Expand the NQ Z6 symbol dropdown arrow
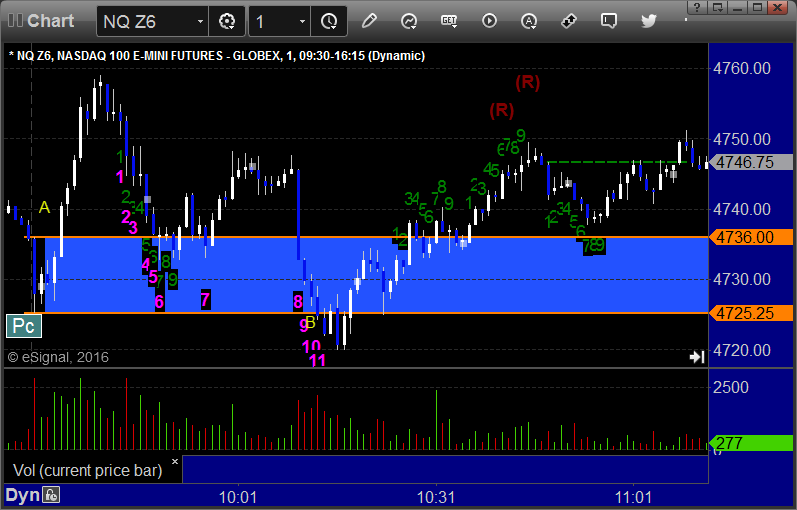This screenshot has width=797, height=510. pyautogui.click(x=200, y=21)
